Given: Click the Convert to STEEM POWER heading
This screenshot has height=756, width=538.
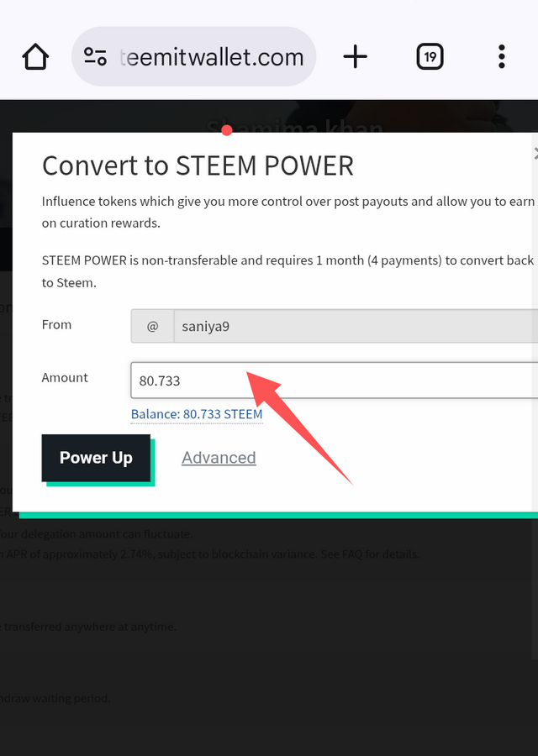Looking at the screenshot, I should click(198, 165).
